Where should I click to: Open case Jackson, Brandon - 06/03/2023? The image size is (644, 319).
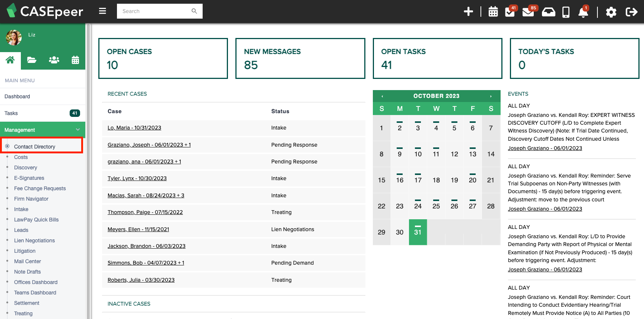[146, 246]
